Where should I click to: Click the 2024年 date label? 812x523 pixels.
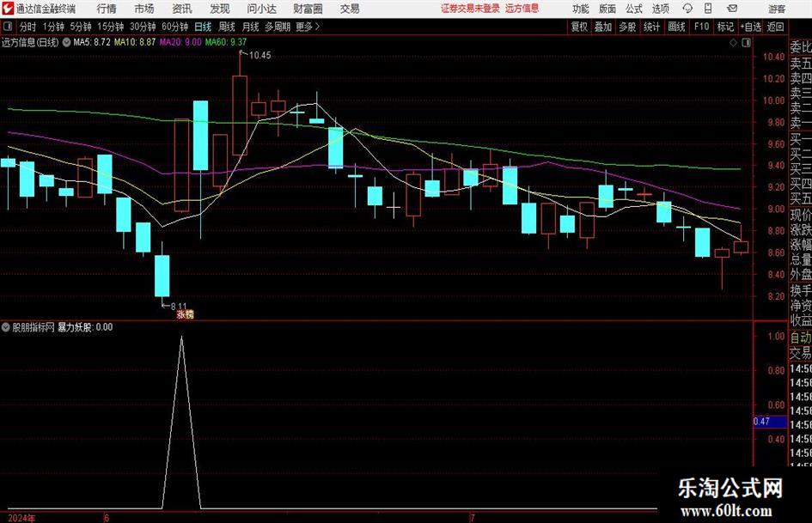pyautogui.click(x=21, y=519)
